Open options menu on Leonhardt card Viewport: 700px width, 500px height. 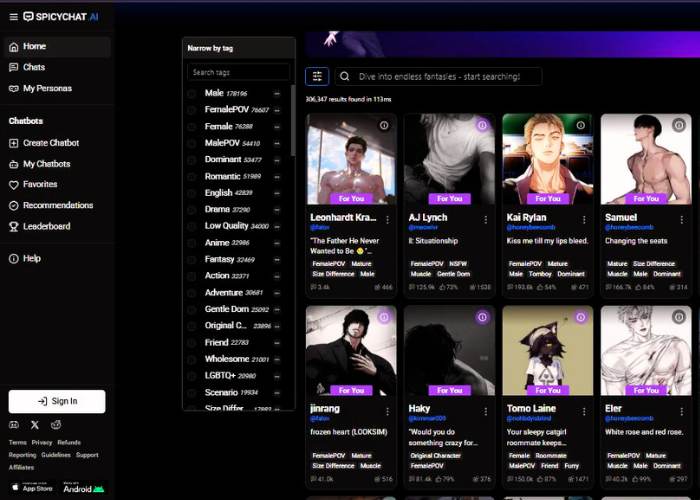[x=387, y=220]
